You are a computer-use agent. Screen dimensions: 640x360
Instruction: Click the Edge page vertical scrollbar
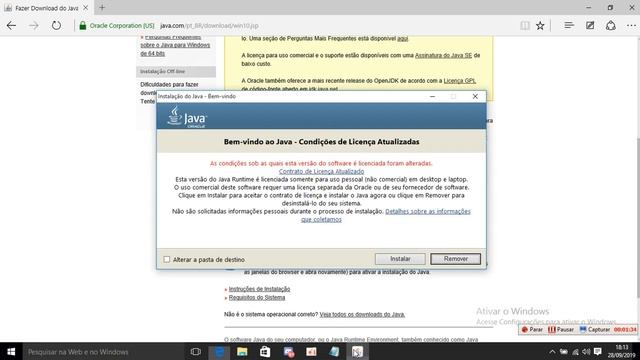click(638, 218)
